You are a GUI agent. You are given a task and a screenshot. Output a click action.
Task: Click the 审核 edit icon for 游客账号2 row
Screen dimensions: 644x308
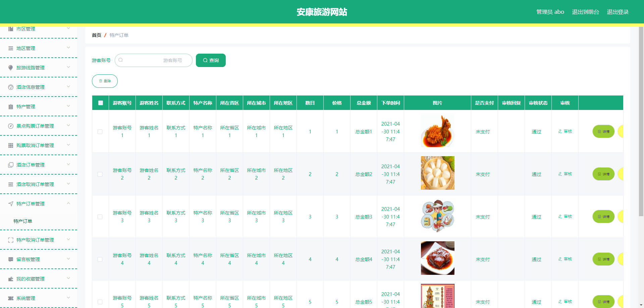(x=560, y=174)
